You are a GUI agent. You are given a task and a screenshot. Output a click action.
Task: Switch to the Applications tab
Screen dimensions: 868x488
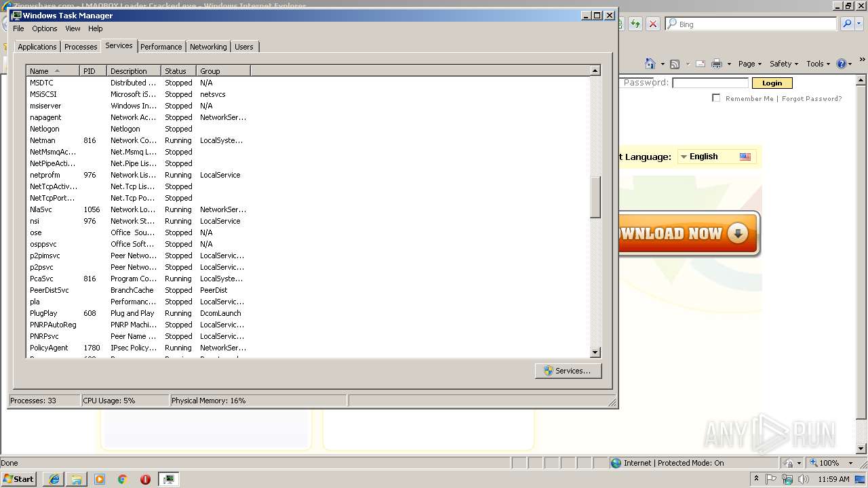pos(37,47)
